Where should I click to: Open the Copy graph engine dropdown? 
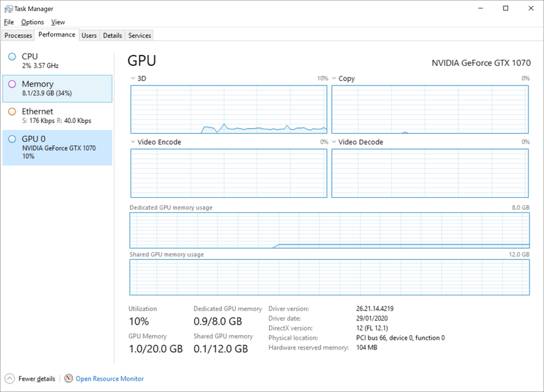334,78
